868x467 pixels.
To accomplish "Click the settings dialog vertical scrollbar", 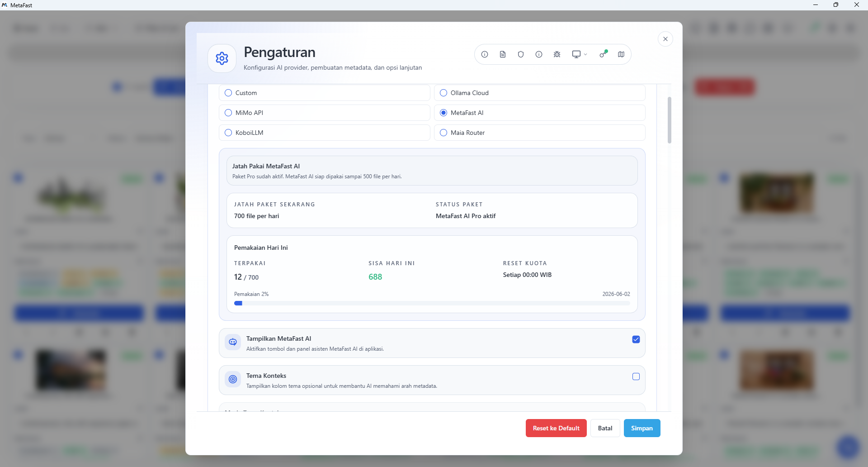I will click(670, 120).
